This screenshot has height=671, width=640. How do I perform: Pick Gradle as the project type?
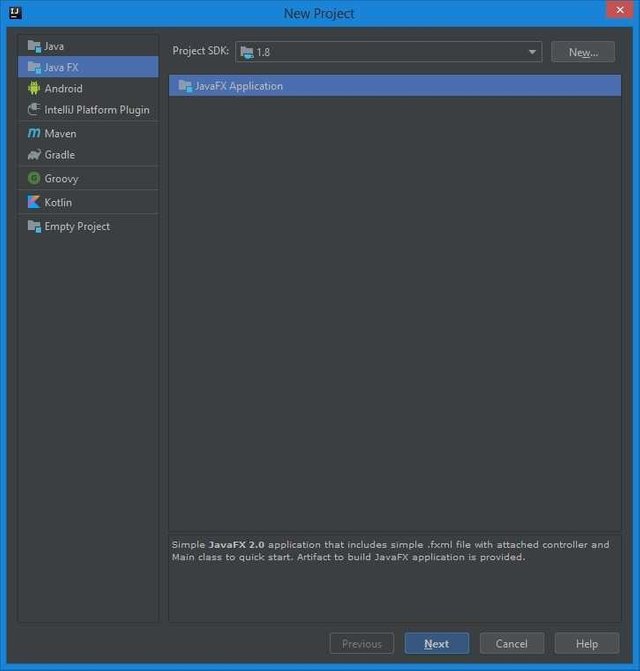[88, 154]
